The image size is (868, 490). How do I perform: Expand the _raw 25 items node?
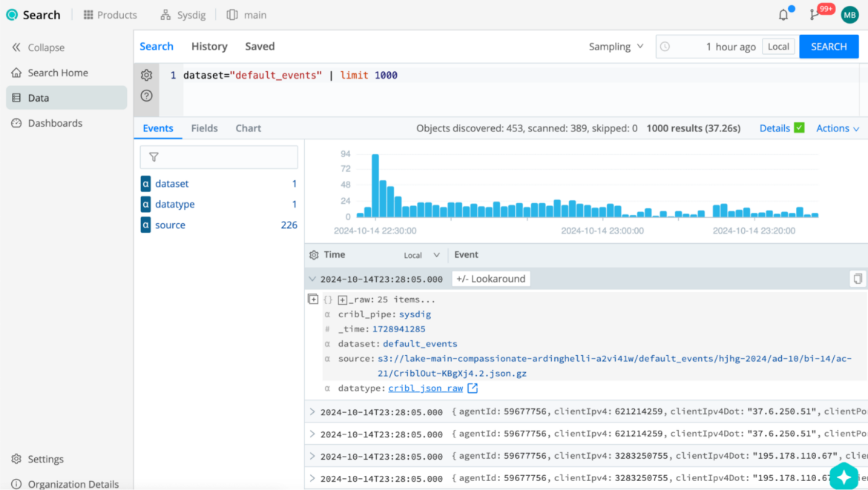click(343, 300)
